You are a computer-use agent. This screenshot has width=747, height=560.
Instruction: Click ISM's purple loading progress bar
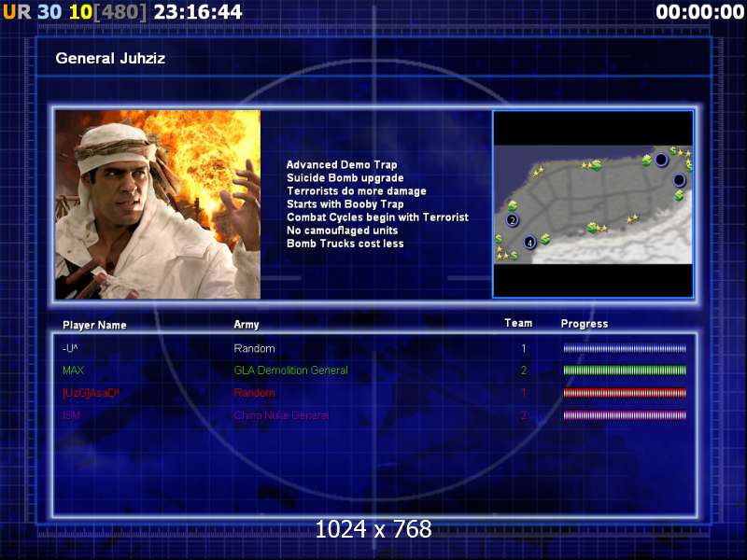[625, 415]
